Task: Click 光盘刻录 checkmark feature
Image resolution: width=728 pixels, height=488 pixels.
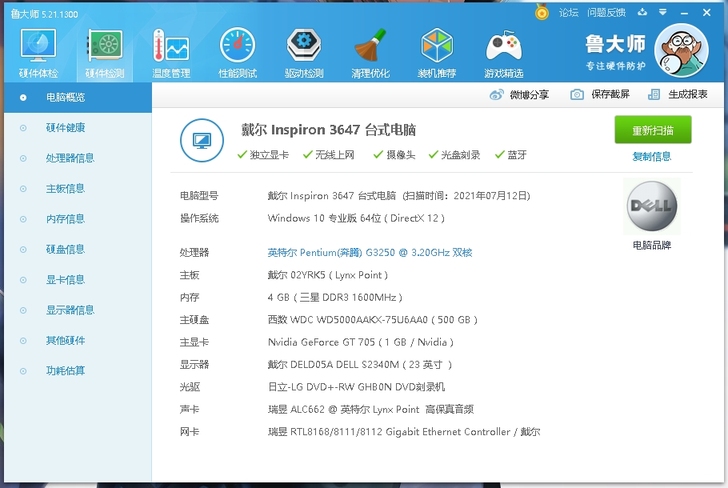Action: tap(454, 155)
